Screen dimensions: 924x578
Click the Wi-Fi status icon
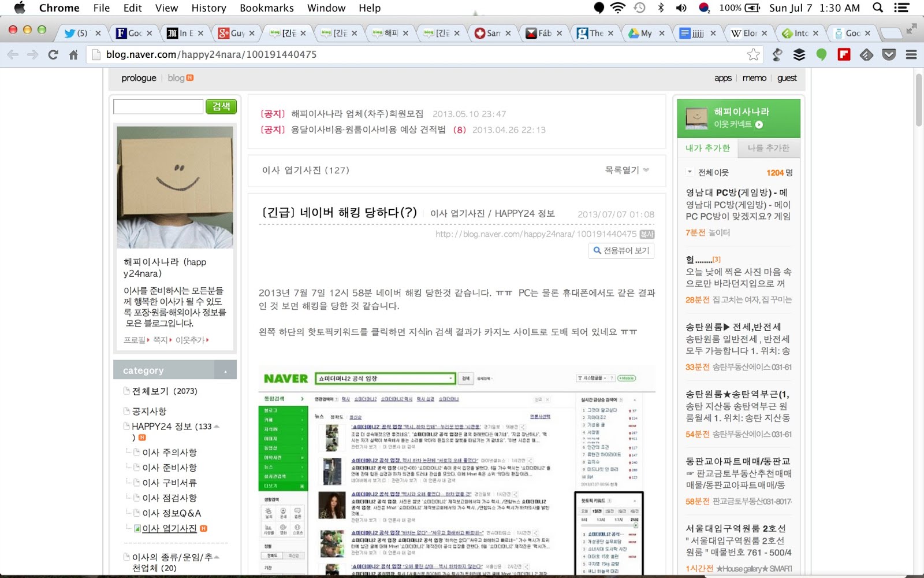click(x=618, y=8)
